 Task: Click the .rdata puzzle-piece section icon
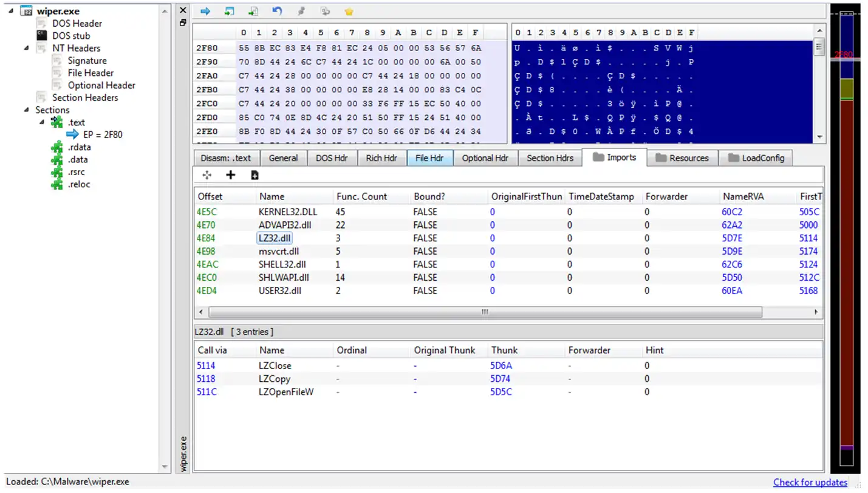coord(57,147)
